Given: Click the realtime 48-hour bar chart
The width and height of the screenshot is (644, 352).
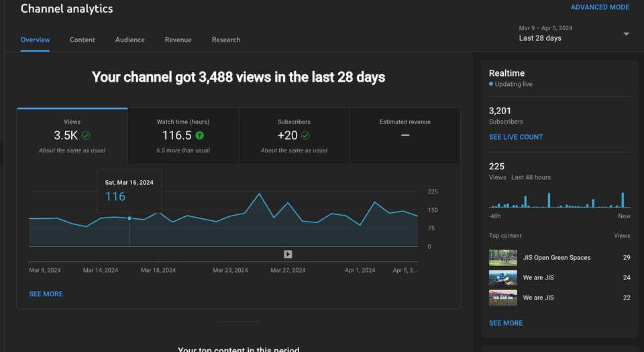Looking at the screenshot, I should click(559, 200).
